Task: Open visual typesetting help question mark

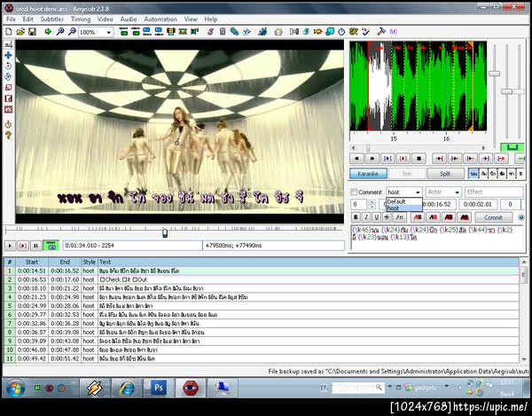Action: point(9,136)
